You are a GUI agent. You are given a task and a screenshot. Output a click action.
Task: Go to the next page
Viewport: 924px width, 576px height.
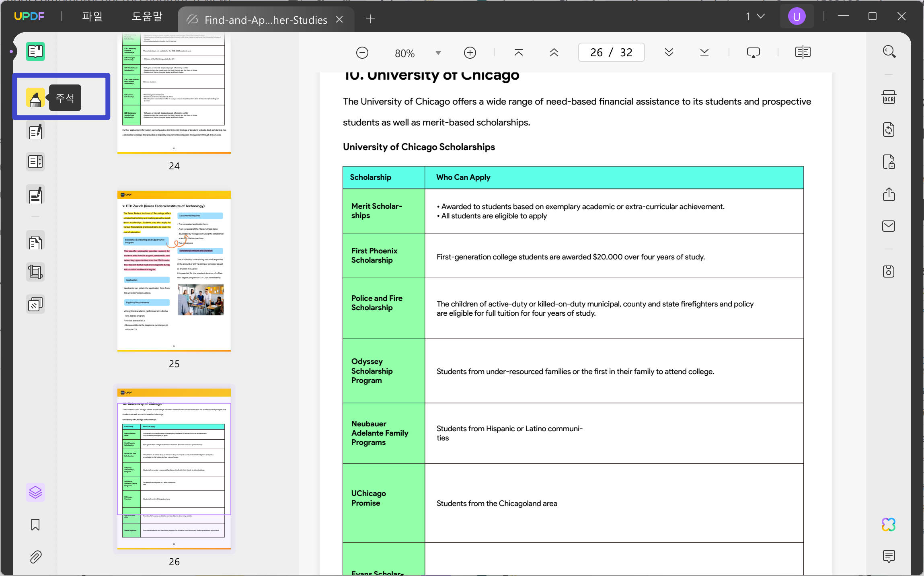pyautogui.click(x=669, y=52)
